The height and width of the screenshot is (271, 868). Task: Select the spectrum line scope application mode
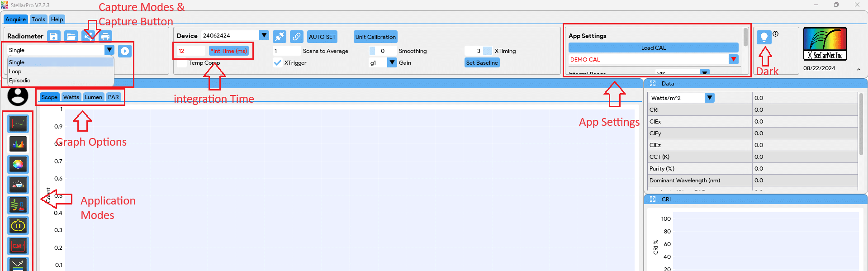coord(18,124)
